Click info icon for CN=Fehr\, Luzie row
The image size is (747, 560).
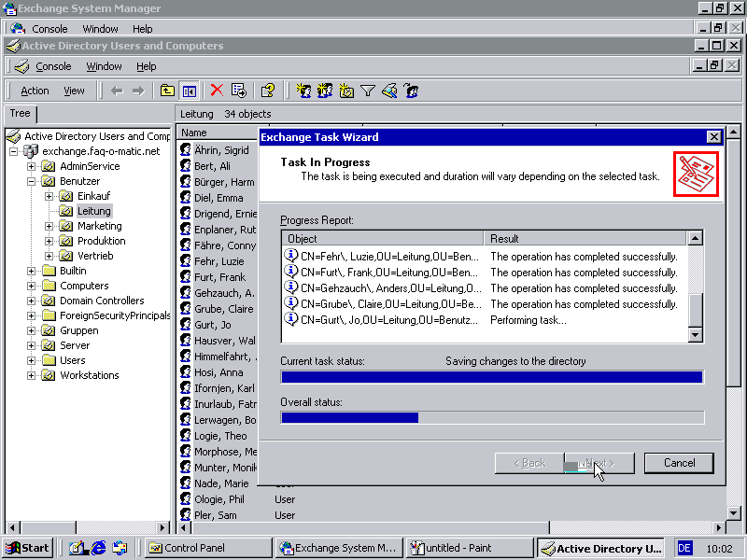tap(290, 256)
